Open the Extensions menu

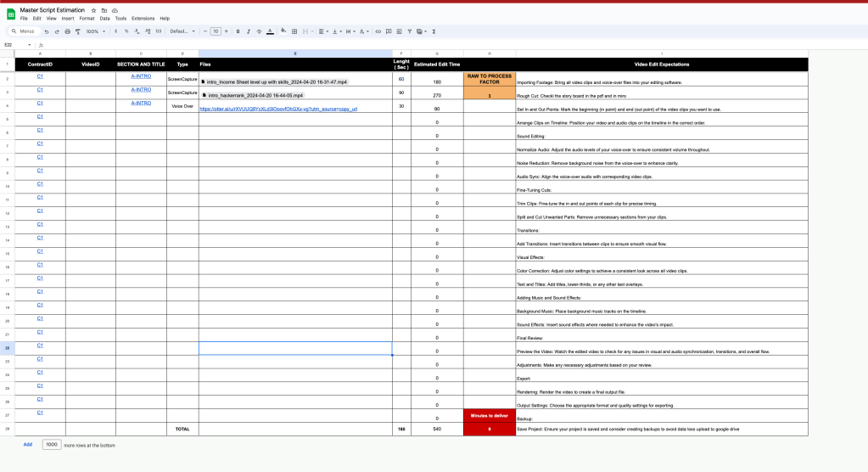pyautogui.click(x=143, y=19)
